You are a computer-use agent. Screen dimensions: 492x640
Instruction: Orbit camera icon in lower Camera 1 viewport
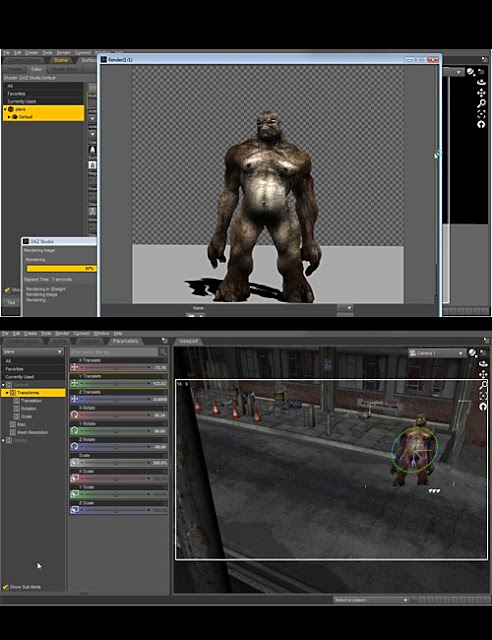coord(483,364)
